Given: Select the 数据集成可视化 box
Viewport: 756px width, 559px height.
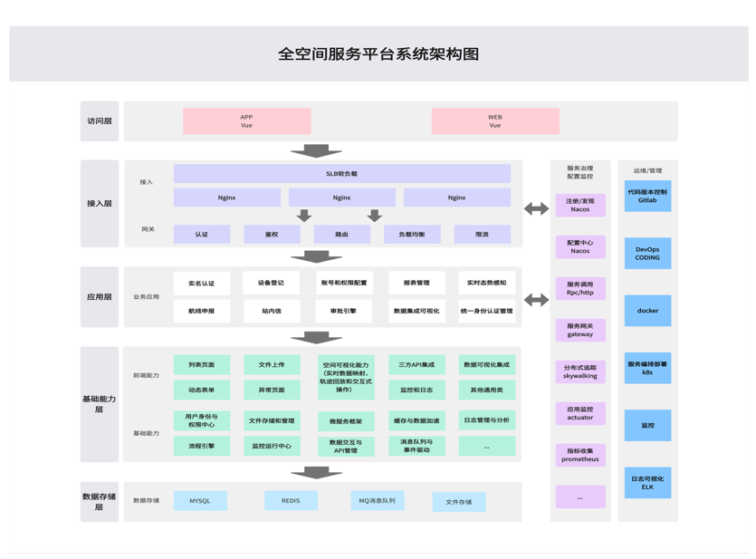Looking at the screenshot, I should point(416,311).
